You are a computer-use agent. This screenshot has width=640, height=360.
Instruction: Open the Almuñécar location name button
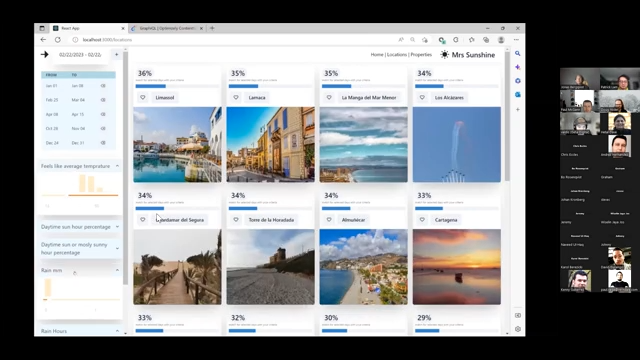tap(353, 220)
